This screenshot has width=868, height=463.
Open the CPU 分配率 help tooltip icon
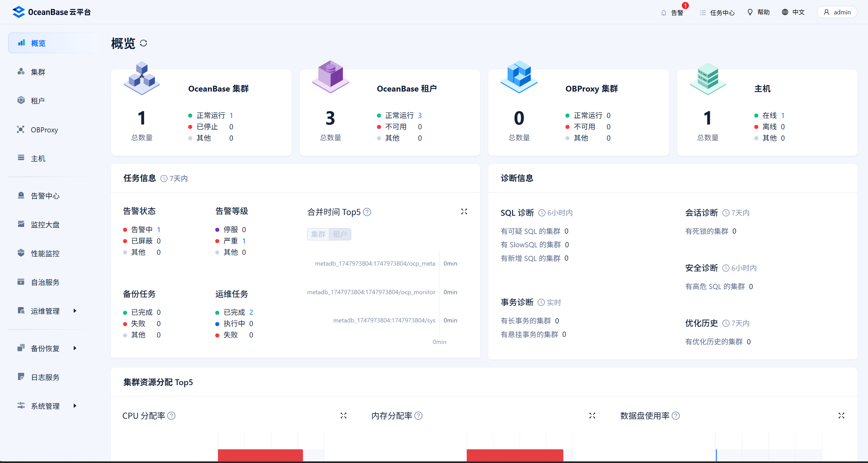(172, 416)
